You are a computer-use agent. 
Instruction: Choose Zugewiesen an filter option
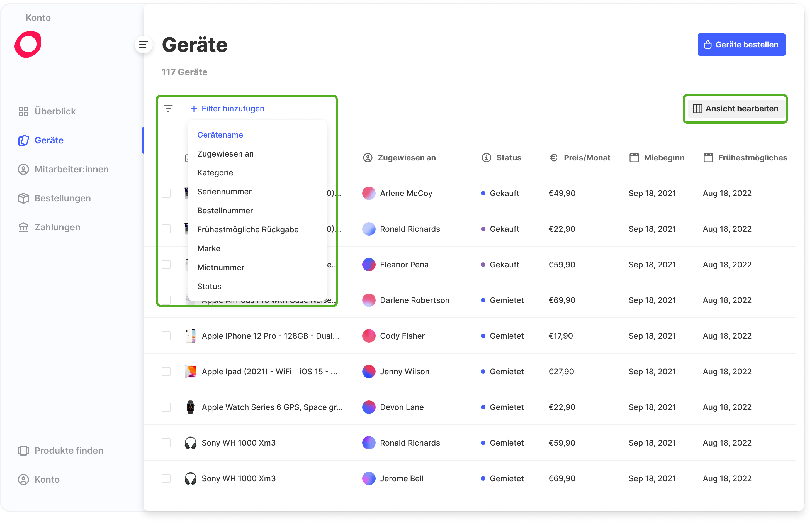click(226, 154)
